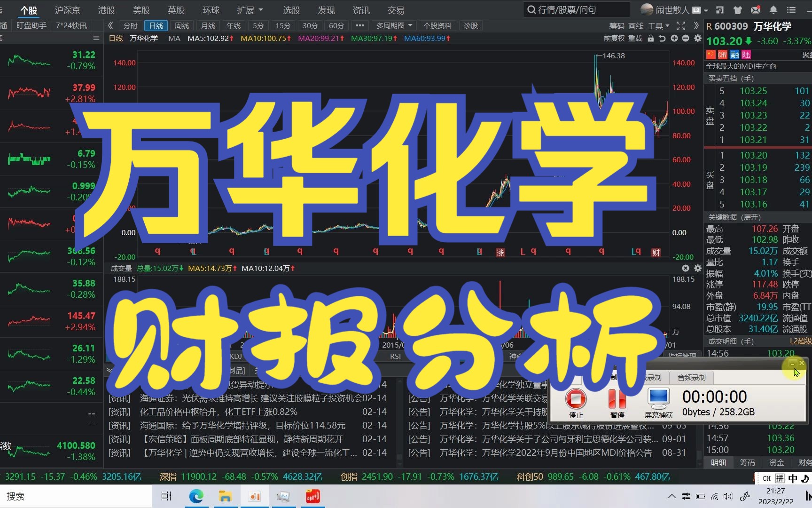
Task: Open the news item 化工品价格中枢抬升
Action: click(219, 412)
